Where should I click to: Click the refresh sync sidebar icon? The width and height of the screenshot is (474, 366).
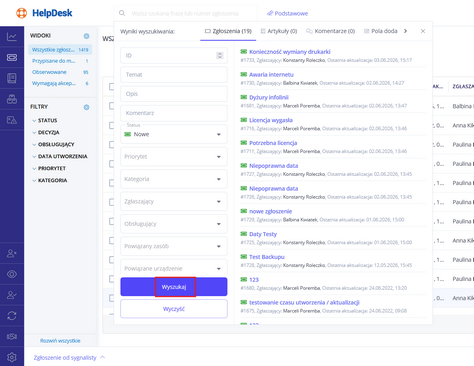click(12, 316)
